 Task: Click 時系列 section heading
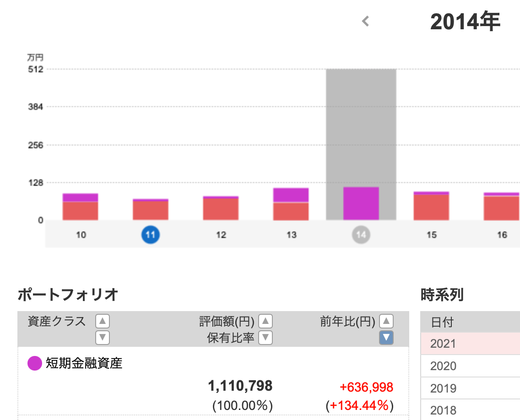click(x=442, y=295)
